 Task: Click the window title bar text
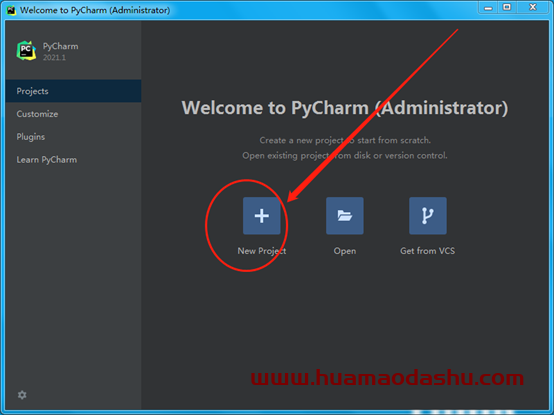[95, 10]
